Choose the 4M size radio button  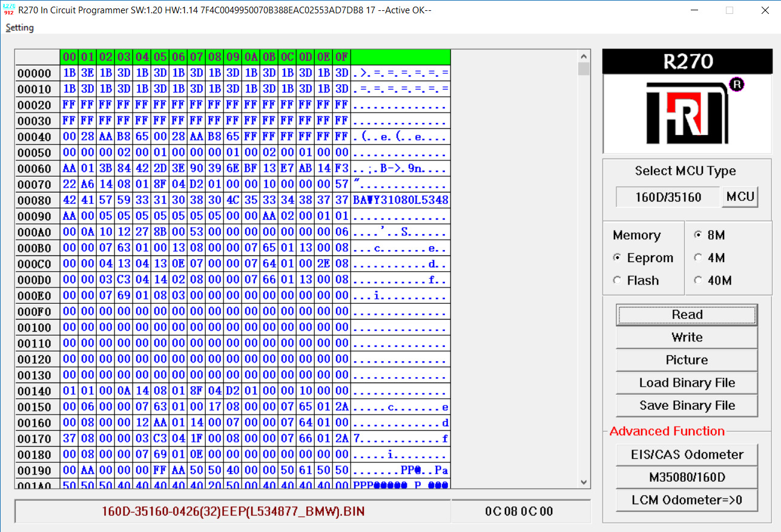point(709,258)
